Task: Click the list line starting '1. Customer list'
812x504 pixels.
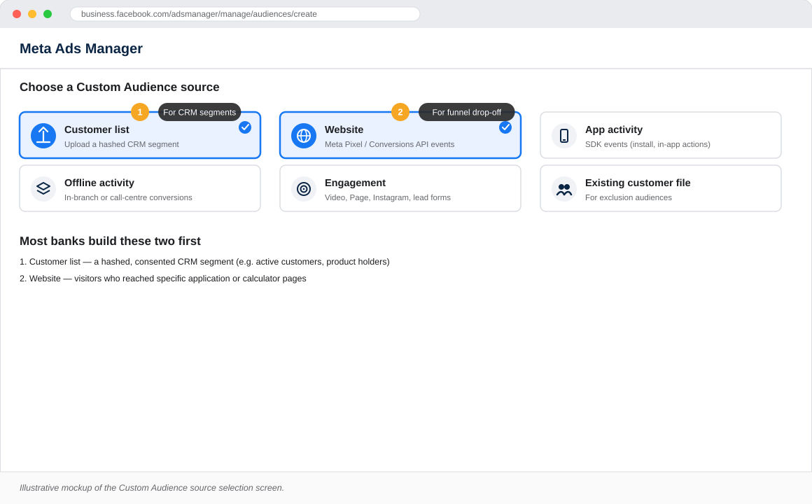Action: coord(204,262)
